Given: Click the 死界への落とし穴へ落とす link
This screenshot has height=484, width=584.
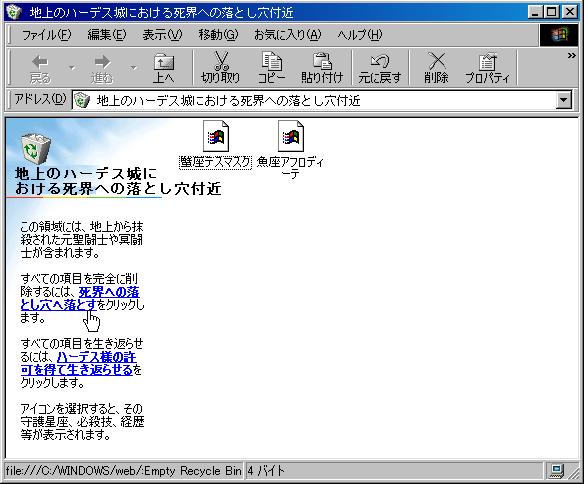Looking at the screenshot, I should coord(80,298).
